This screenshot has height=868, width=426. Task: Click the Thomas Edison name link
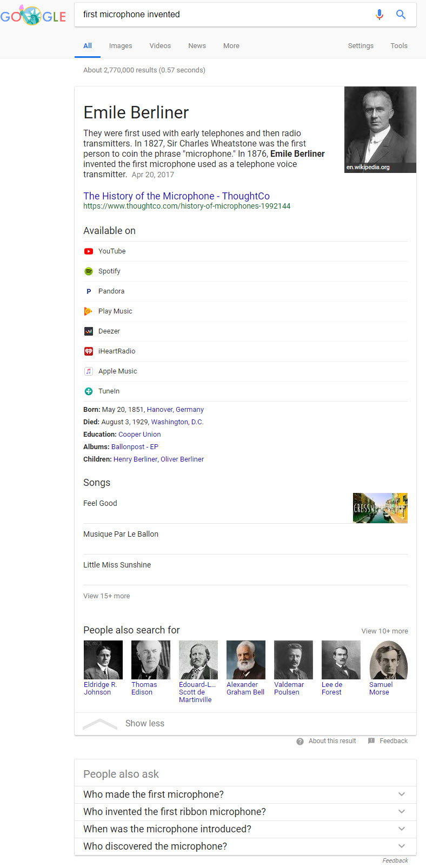(144, 689)
